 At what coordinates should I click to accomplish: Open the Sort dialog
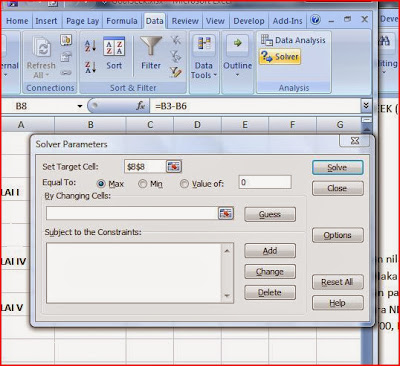(114, 53)
